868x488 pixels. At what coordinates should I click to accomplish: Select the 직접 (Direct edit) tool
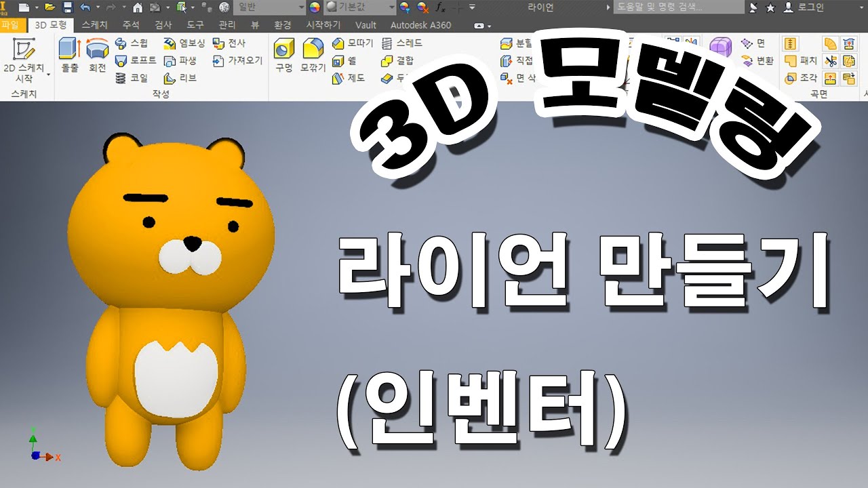(517, 60)
